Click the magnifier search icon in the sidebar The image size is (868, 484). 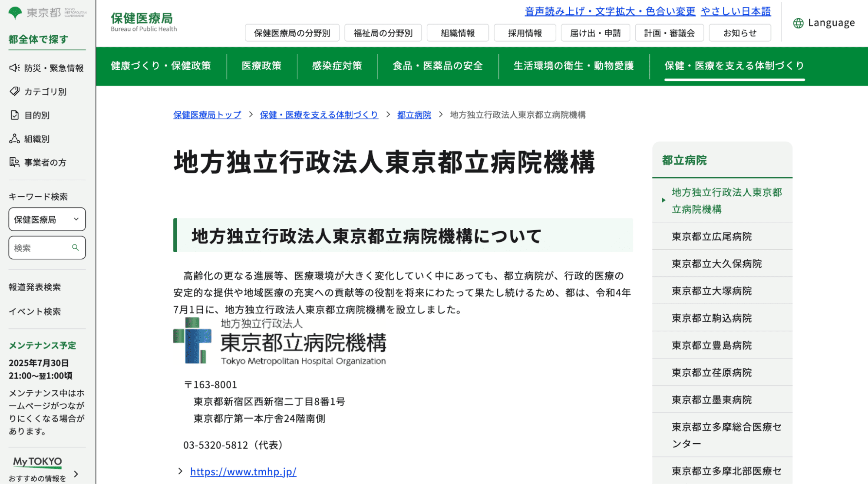(x=75, y=247)
